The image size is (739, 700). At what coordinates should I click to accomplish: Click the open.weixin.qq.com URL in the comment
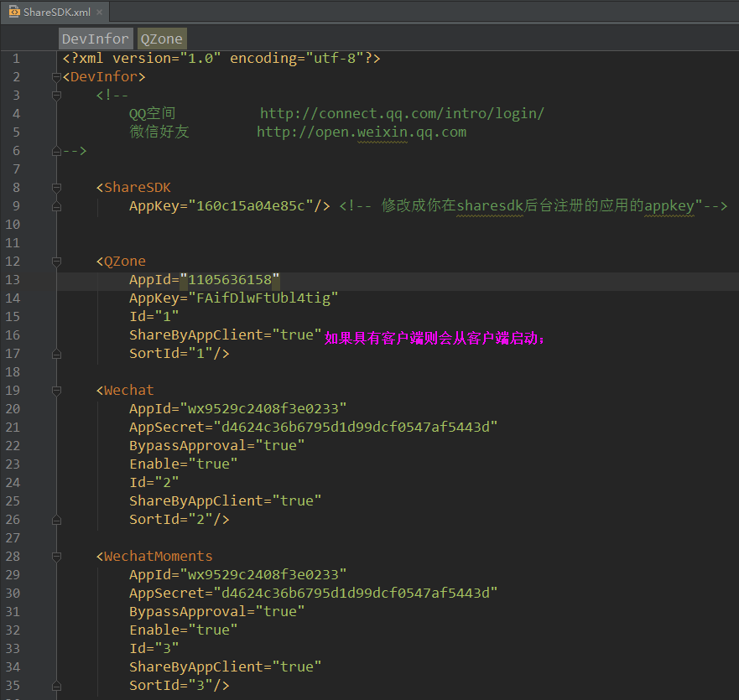(362, 132)
